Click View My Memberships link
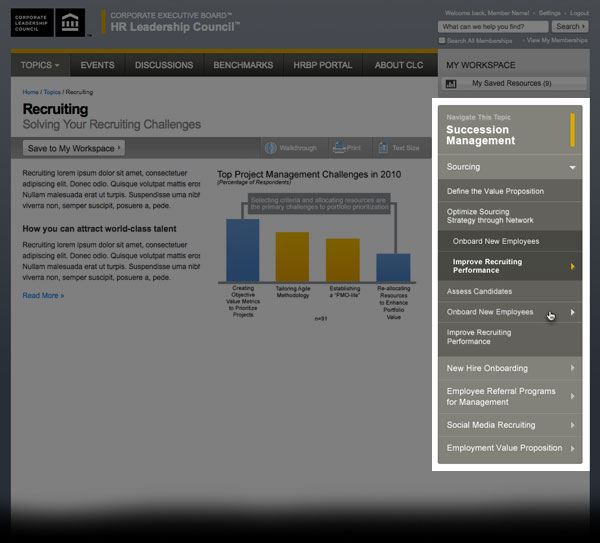Screen dimensions: 600x543 click(x=557, y=40)
